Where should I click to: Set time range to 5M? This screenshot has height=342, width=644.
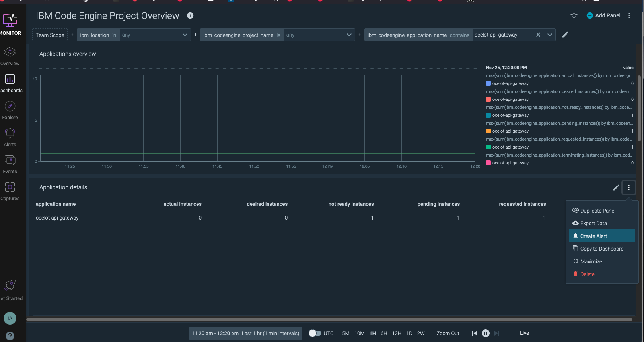346,333
